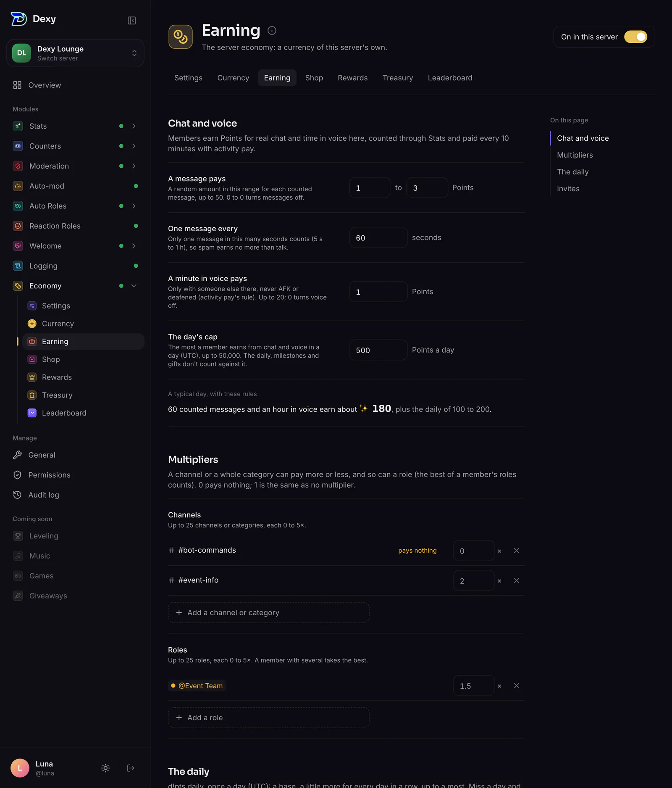Expand the Stats module chevron

pos(134,126)
